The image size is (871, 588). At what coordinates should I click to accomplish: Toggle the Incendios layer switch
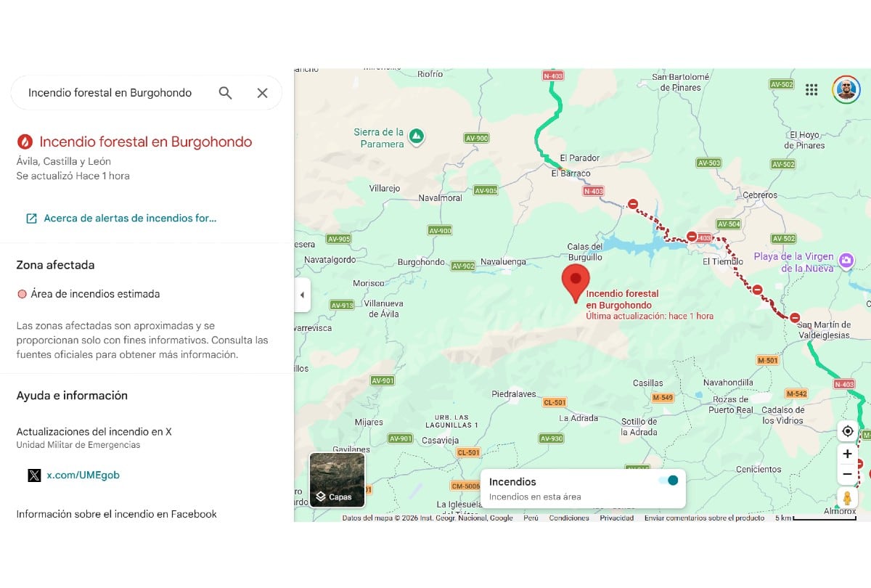(668, 481)
